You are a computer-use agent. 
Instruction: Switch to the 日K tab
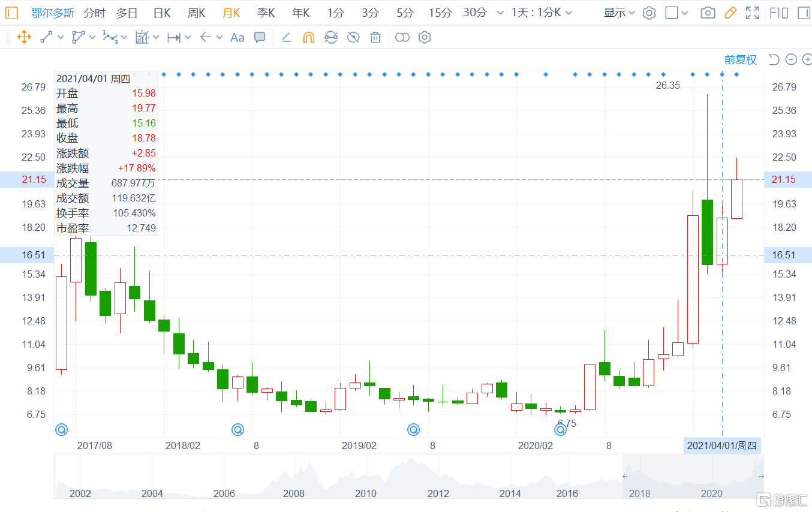point(162,13)
